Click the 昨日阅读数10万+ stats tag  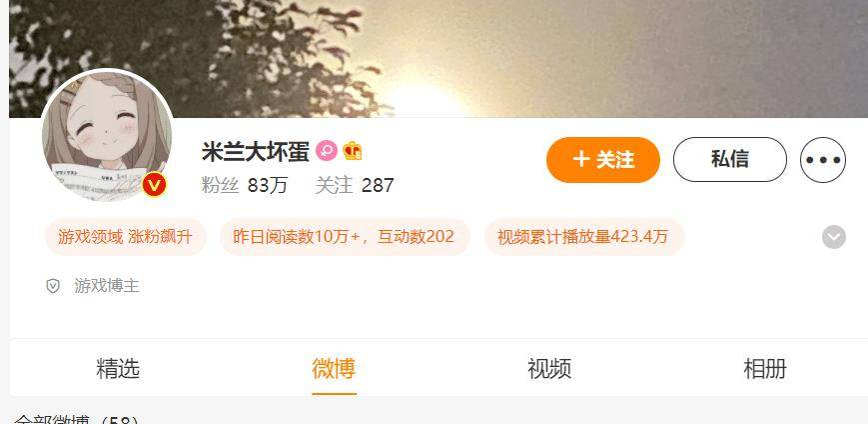(345, 237)
